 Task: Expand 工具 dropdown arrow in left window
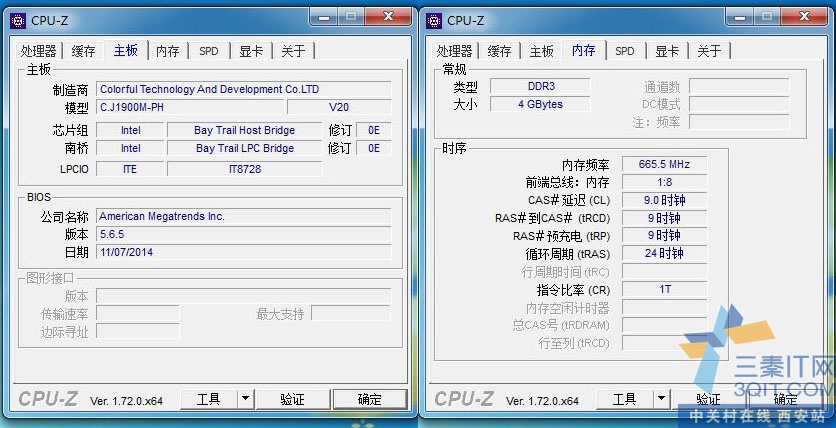[245, 399]
